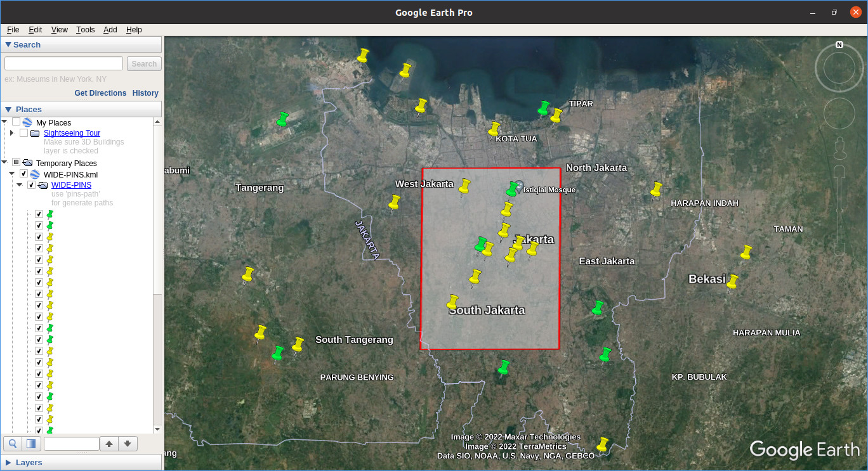Click the search places magnifier button

click(13, 444)
